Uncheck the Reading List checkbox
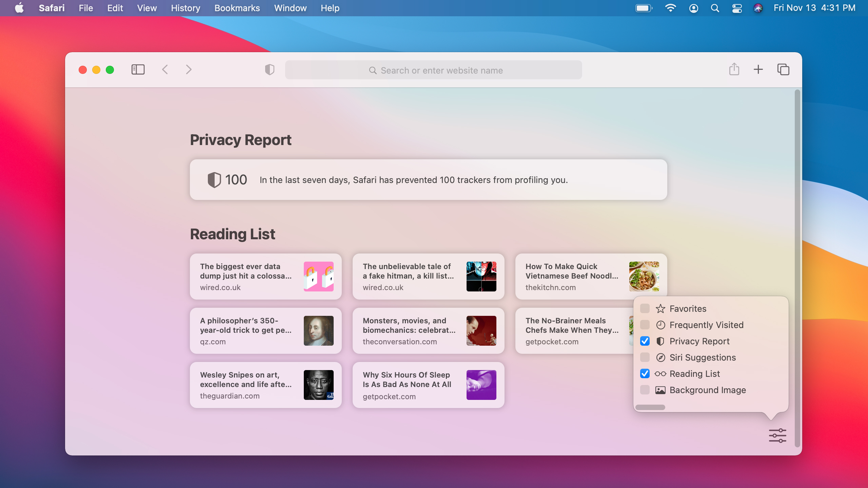The width and height of the screenshot is (868, 488). pyautogui.click(x=645, y=374)
